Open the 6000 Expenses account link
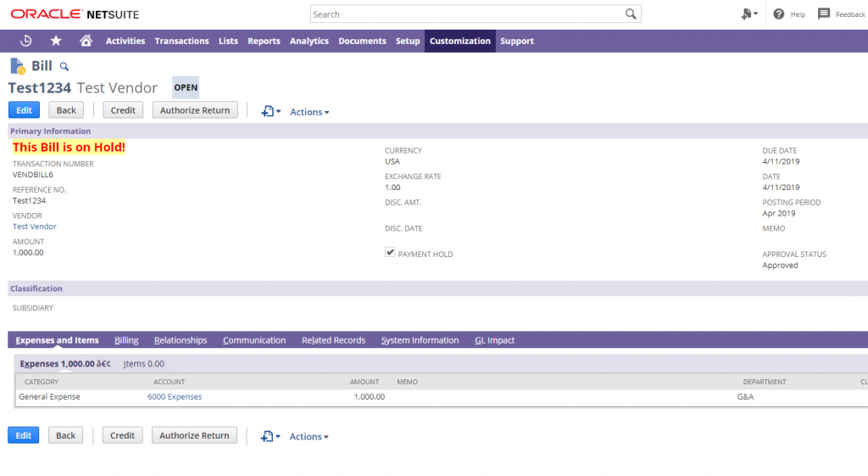 coord(175,396)
